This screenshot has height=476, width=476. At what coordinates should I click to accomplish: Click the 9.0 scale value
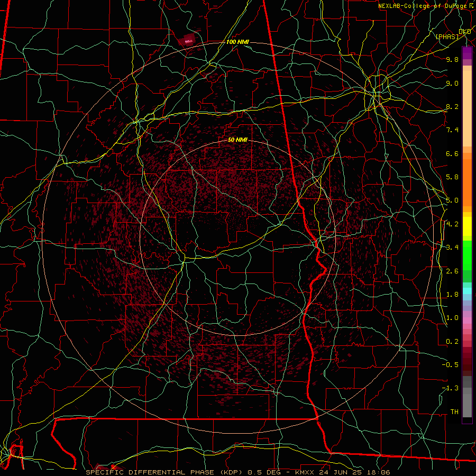[452, 83]
